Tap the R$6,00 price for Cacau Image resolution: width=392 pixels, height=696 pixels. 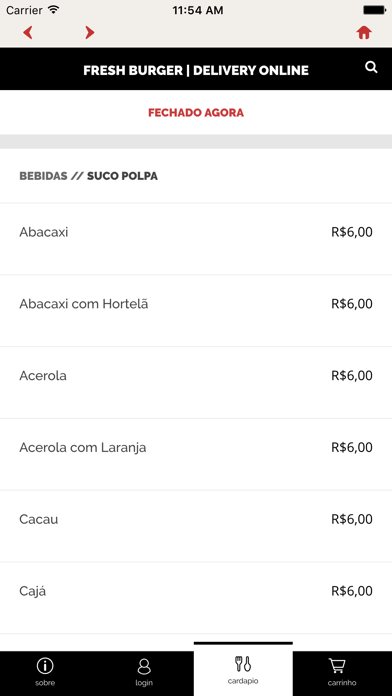(352, 519)
